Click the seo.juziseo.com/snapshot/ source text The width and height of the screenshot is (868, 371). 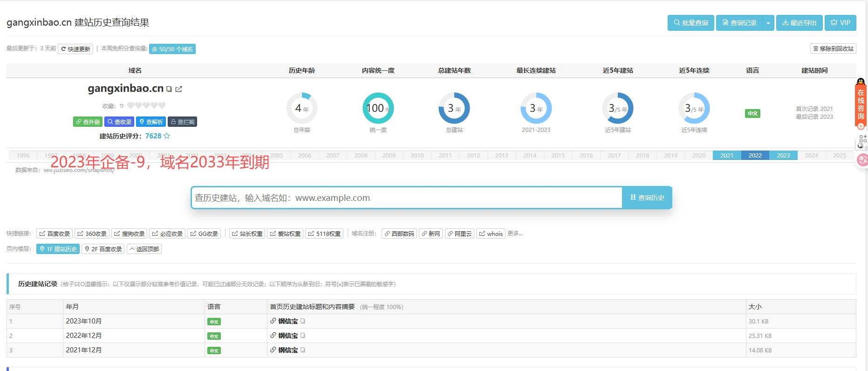[x=79, y=170]
